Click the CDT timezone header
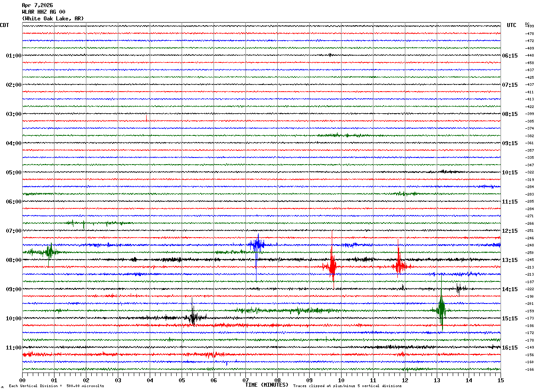Image resolution: width=536 pixels, height=392 pixels. pos(4,25)
